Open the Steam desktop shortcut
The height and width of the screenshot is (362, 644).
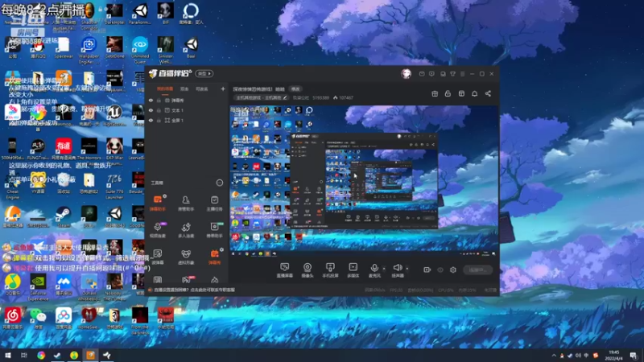(x=64, y=217)
